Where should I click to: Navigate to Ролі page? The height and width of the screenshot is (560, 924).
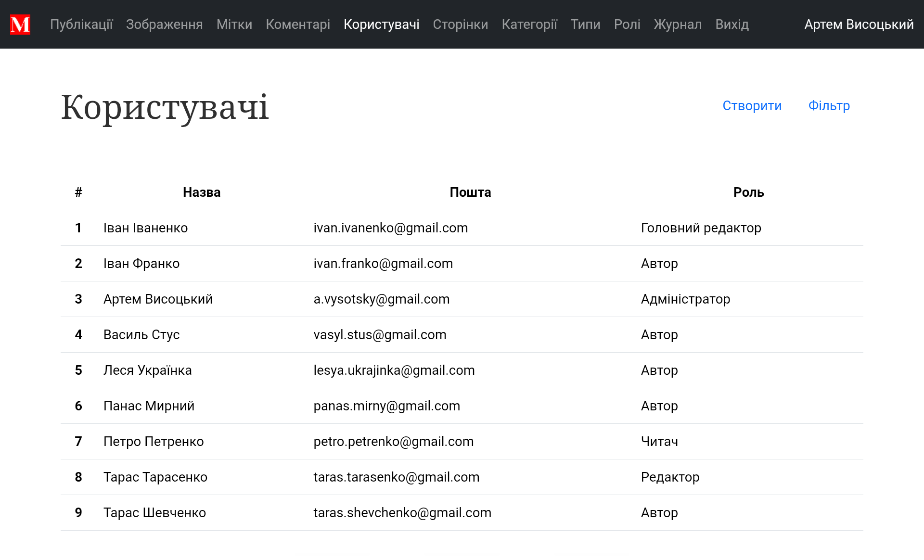(x=627, y=25)
